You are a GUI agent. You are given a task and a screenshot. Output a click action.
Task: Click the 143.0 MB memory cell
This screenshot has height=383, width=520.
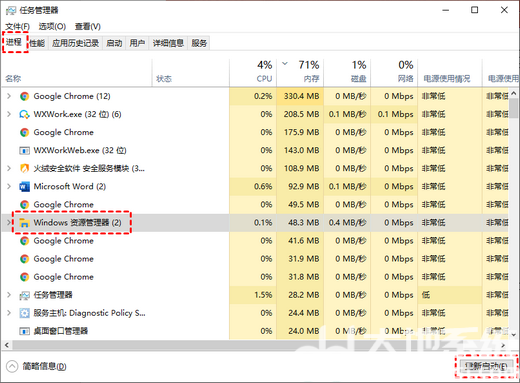301,151
